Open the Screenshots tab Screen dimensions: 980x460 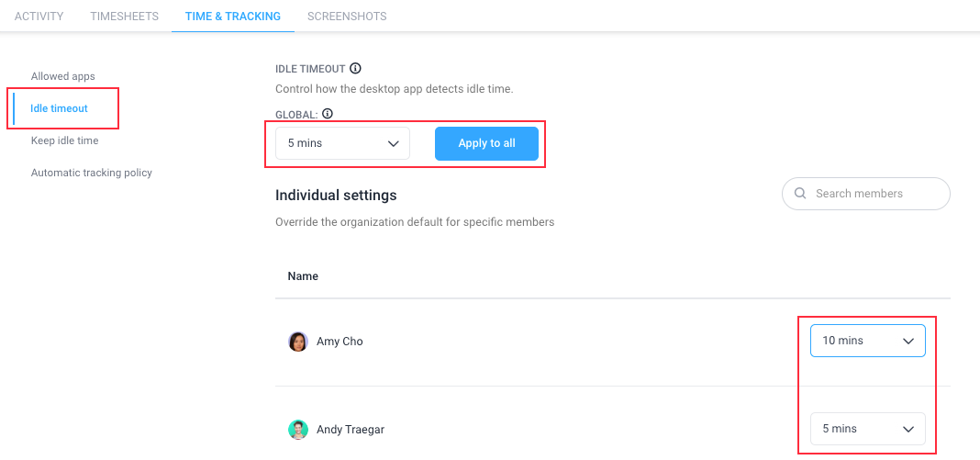(x=347, y=17)
